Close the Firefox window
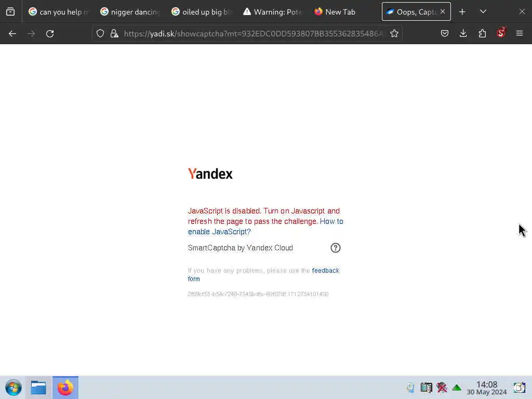Screen dimensions: 532x399 [x=522, y=12]
